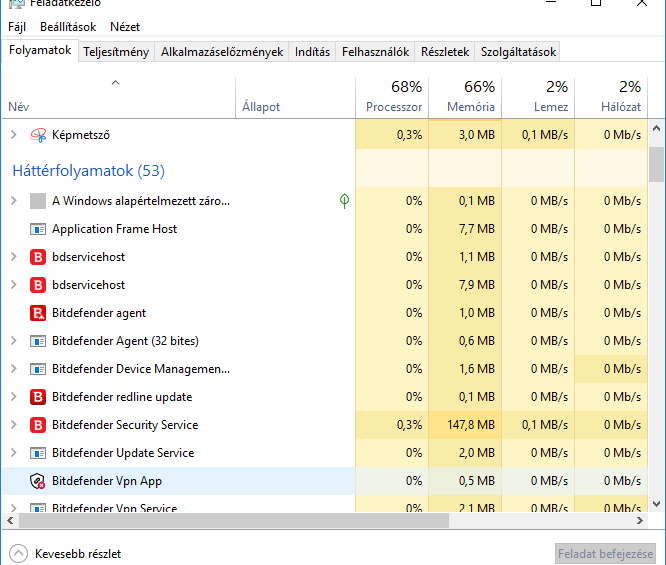Open the Beállítások menu

[68, 27]
